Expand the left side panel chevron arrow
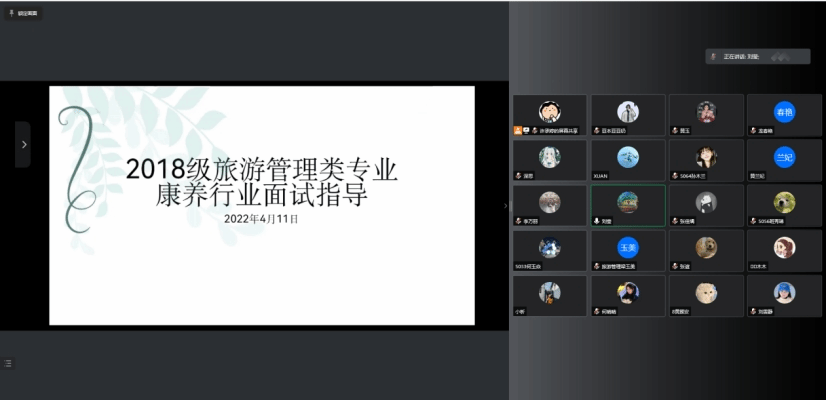The image size is (826, 400). [23, 144]
